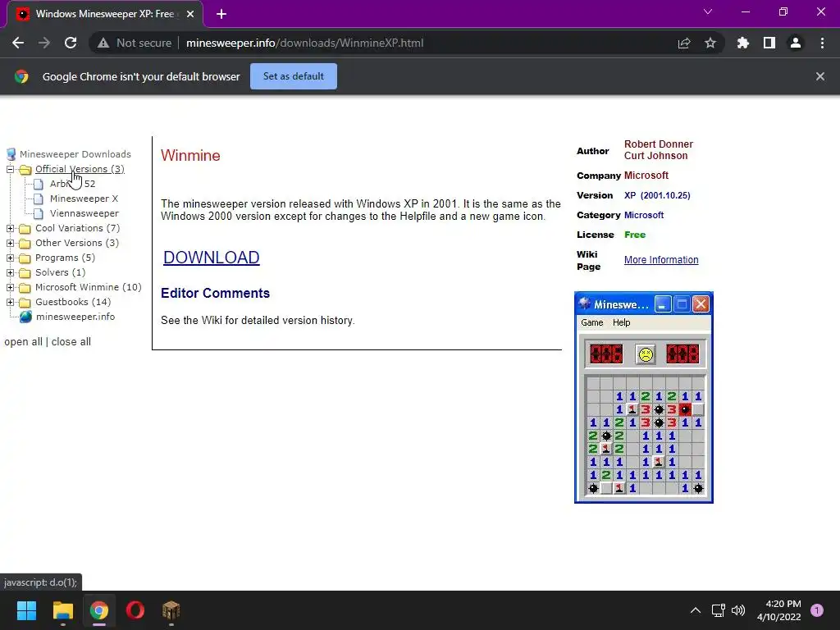The image size is (840, 630).
Task: Open Guestbooks (14) label
Action: click(73, 302)
